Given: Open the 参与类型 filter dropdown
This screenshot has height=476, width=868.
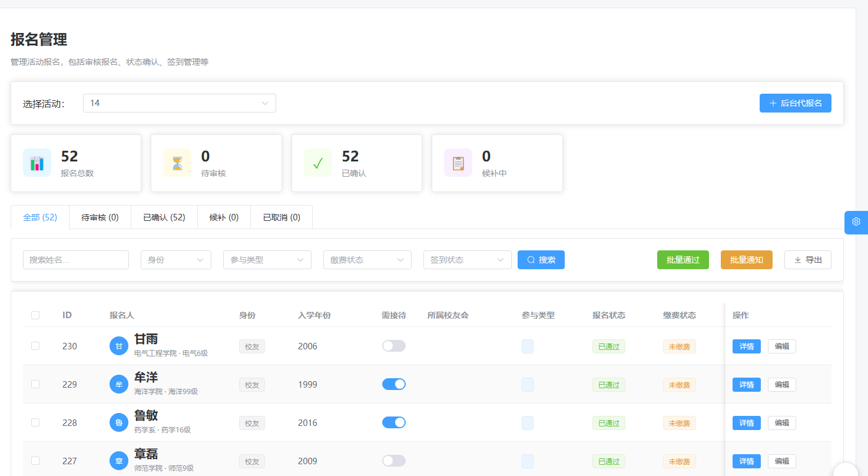Looking at the screenshot, I should (x=267, y=260).
